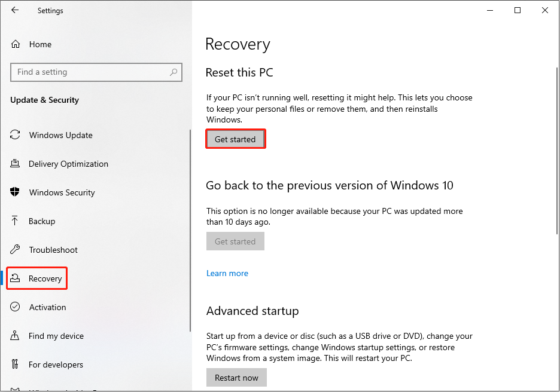Click the Troubleshoot wrench icon
The width and height of the screenshot is (560, 392).
pos(16,250)
